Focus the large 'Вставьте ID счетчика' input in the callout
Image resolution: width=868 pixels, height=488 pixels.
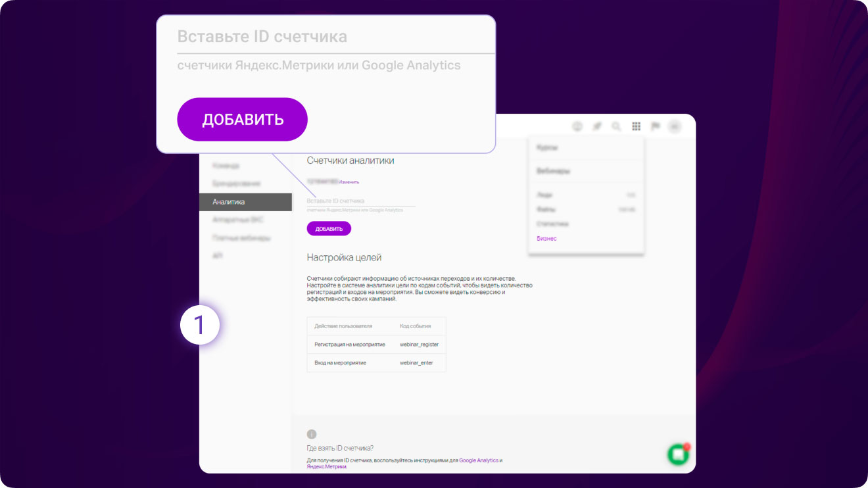[x=325, y=37]
